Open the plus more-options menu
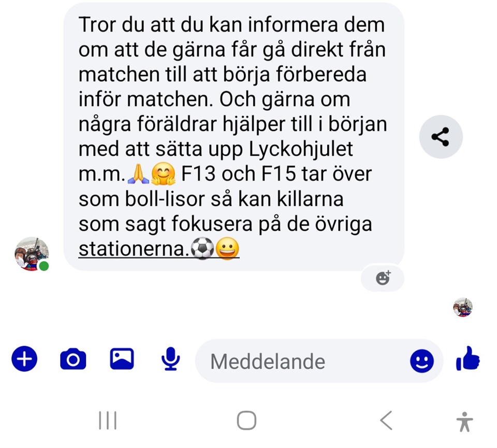This screenshot has height=448, width=497. click(x=24, y=359)
